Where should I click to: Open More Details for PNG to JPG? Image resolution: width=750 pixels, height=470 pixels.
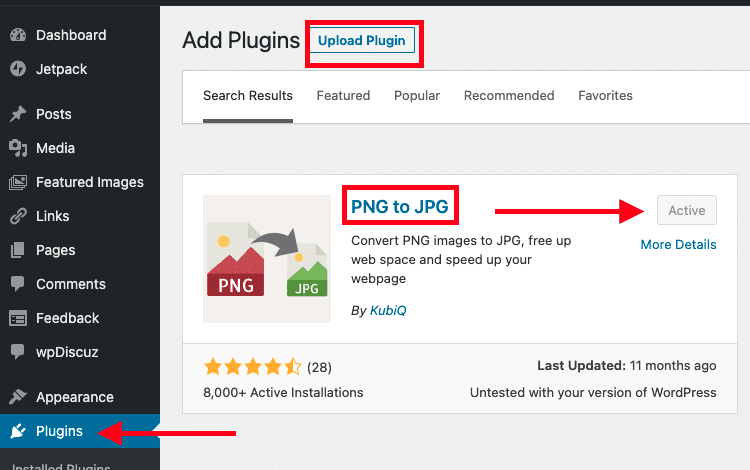[x=678, y=244]
